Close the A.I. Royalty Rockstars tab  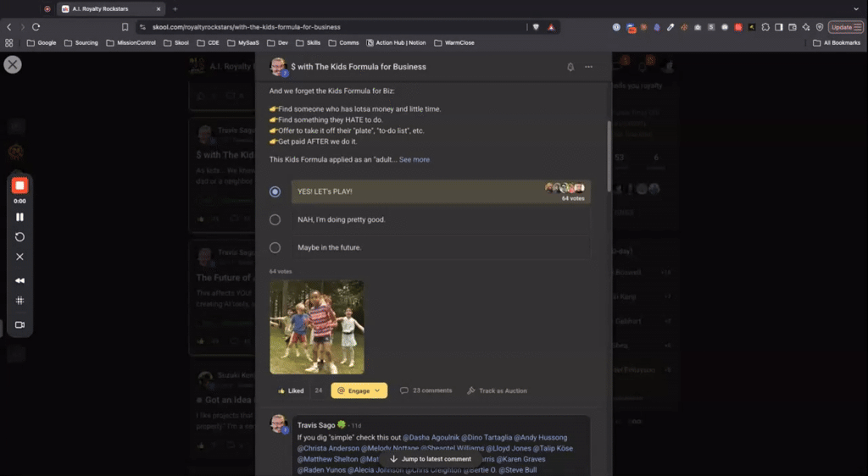pyautogui.click(x=159, y=9)
